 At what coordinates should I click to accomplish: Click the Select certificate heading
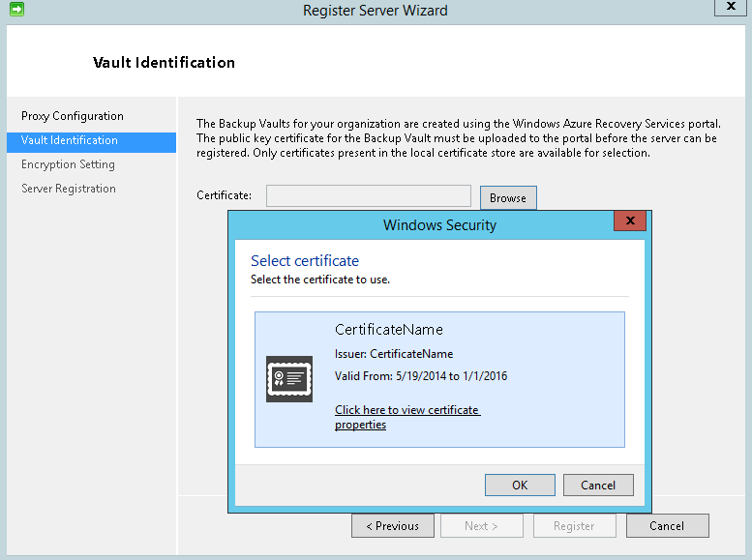point(305,261)
